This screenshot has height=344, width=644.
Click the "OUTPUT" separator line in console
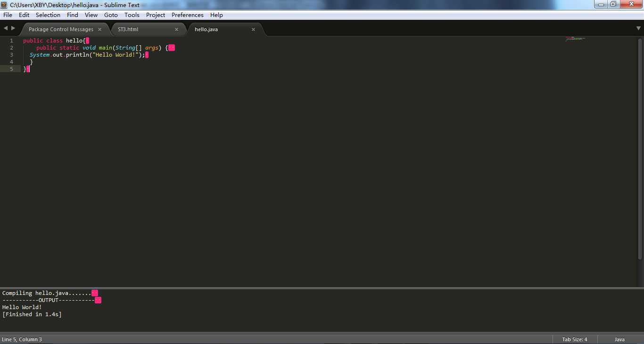(49, 300)
